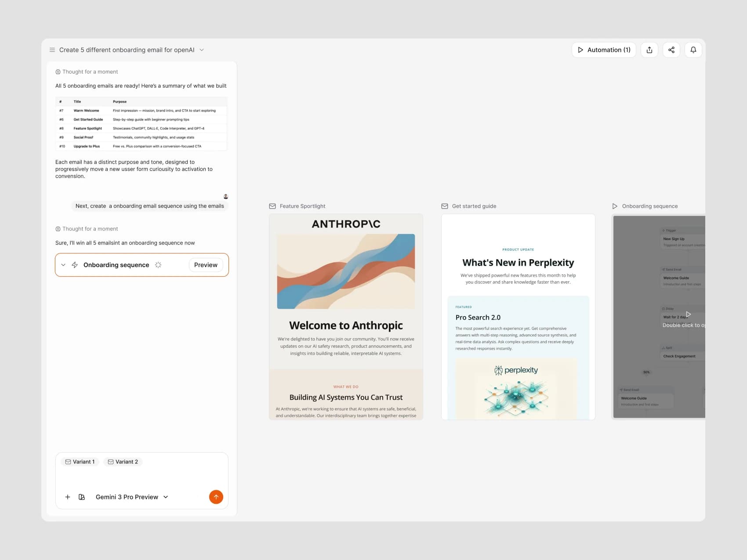Click the user avatar above the message

click(226, 196)
